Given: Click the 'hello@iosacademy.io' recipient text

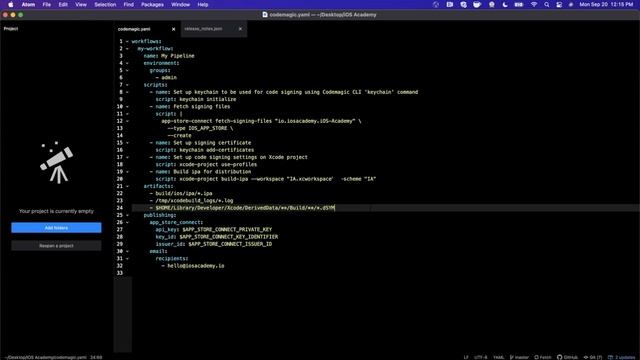Looking at the screenshot, I should pos(196,266).
